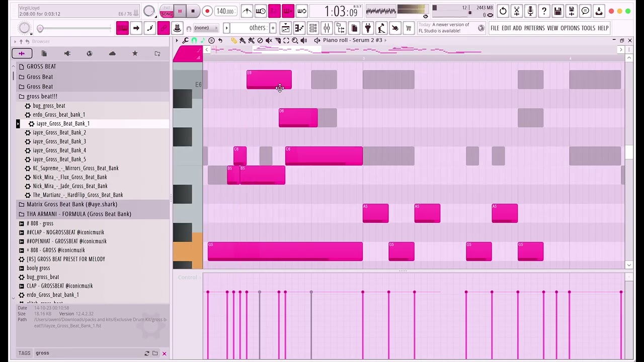Pick the Zoom magnifier tool in piano roll
Screen dimensions: 644x362
click(295, 40)
